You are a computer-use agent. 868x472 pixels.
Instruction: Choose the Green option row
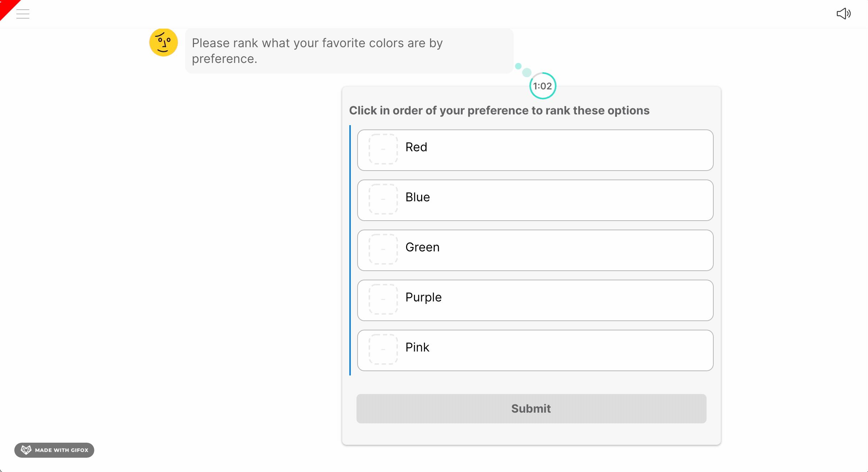pos(535,250)
